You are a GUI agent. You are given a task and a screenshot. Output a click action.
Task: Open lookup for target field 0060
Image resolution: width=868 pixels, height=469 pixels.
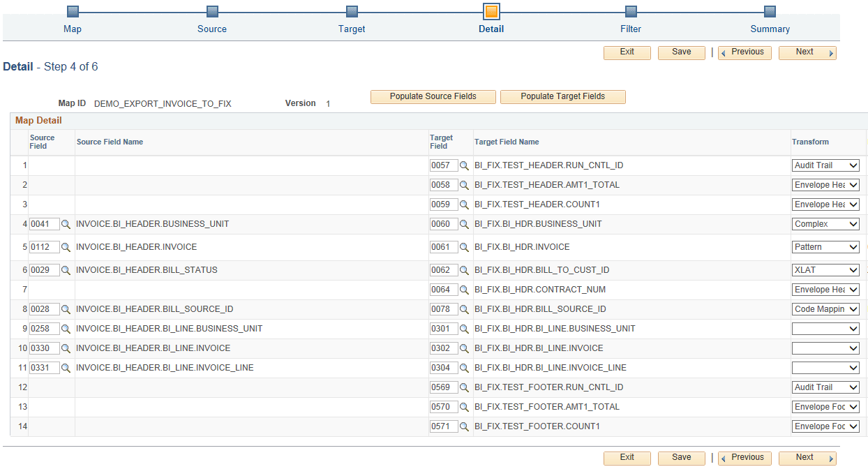coord(464,225)
